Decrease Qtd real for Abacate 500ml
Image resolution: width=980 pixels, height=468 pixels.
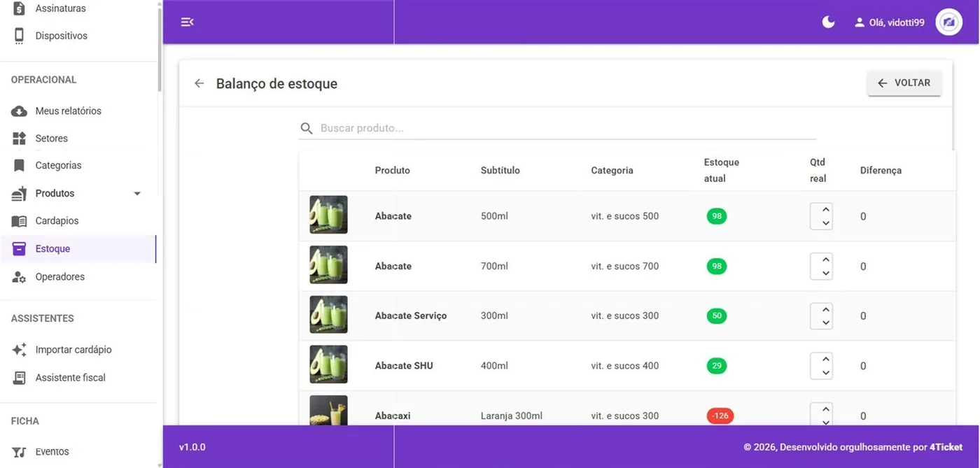tap(826, 223)
